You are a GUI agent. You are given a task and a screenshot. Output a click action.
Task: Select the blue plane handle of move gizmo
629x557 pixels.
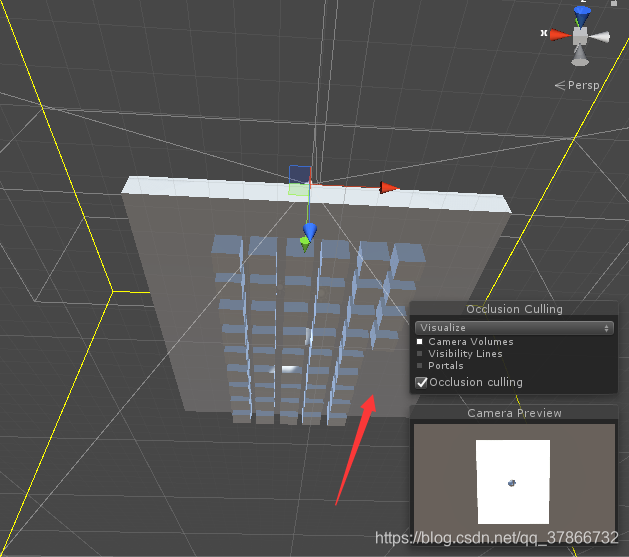point(300,174)
